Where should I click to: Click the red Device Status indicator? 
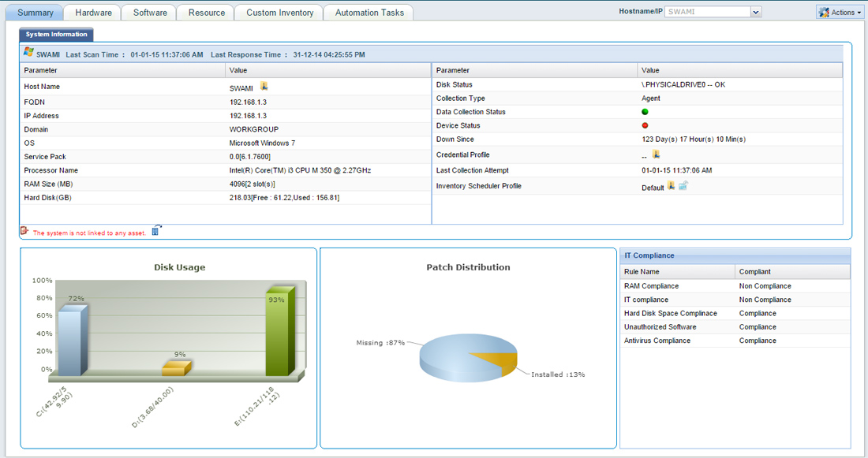(645, 125)
